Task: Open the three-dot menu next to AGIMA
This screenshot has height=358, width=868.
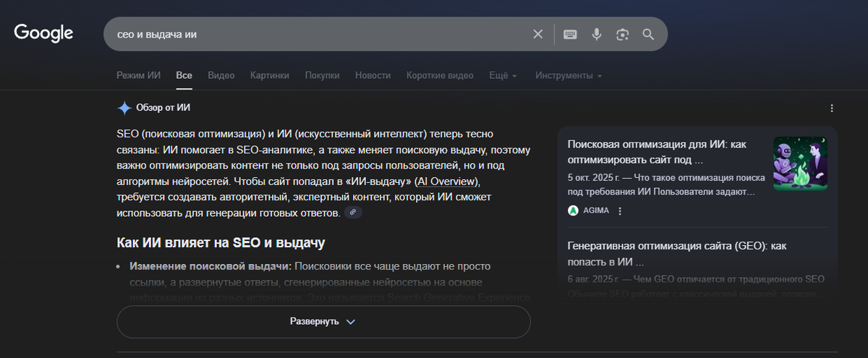Action: [x=620, y=210]
